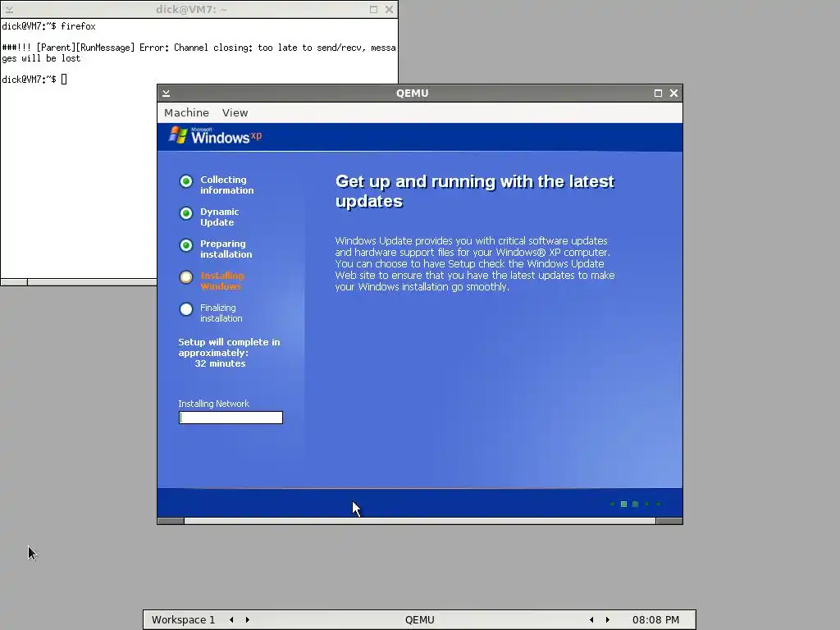Click the 'Get up and running' heading

[x=475, y=191]
